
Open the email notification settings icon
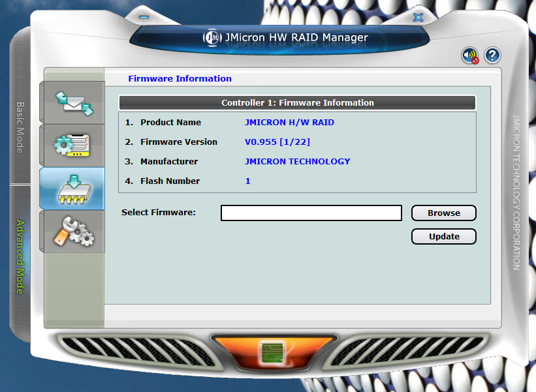[73, 103]
